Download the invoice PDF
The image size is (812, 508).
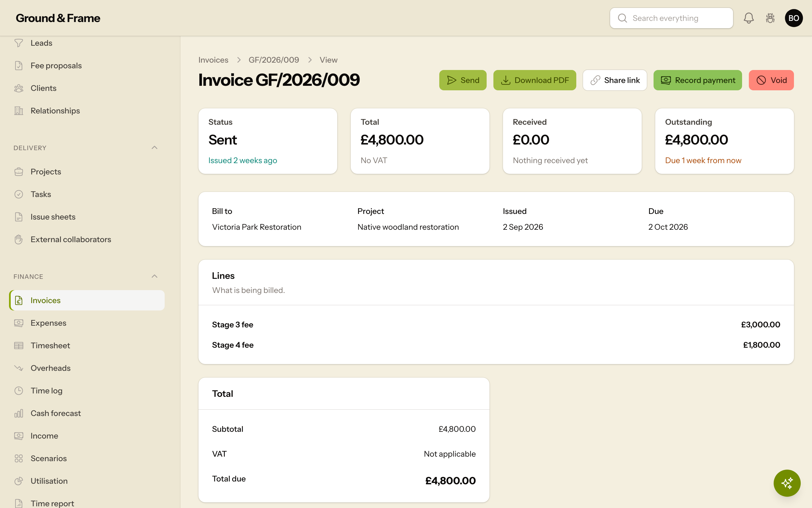(535, 80)
